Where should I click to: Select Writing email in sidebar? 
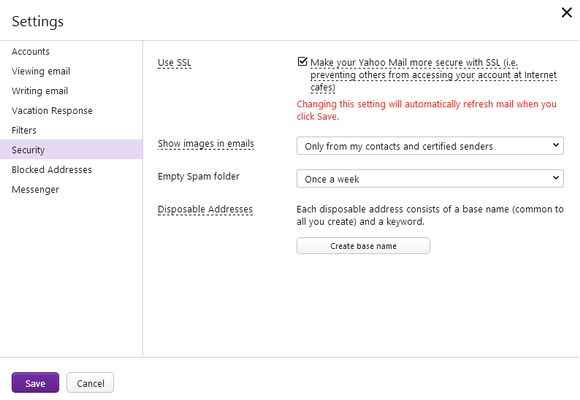click(x=40, y=91)
